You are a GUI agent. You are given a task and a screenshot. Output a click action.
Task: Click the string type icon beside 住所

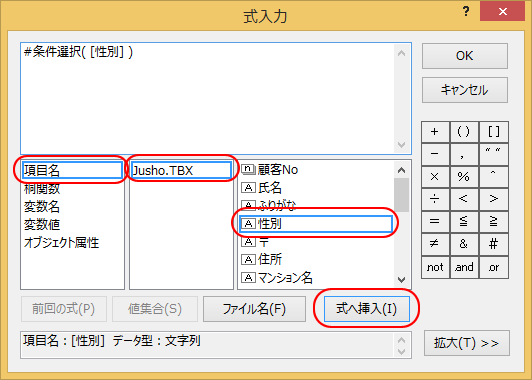[x=248, y=260]
